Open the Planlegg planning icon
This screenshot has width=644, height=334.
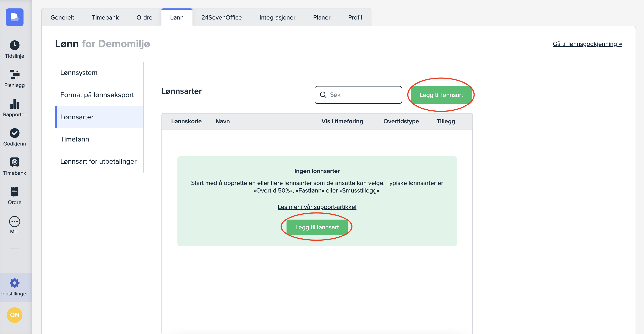[x=14, y=75]
